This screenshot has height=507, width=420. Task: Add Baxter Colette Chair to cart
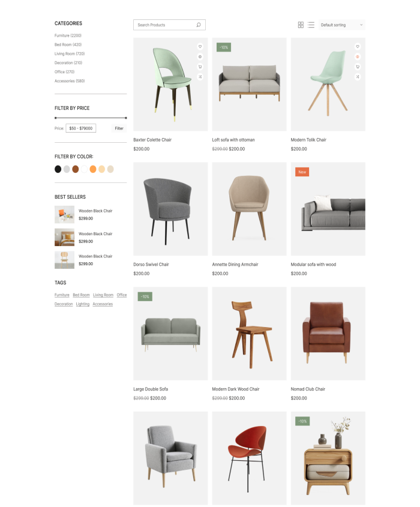click(x=200, y=67)
